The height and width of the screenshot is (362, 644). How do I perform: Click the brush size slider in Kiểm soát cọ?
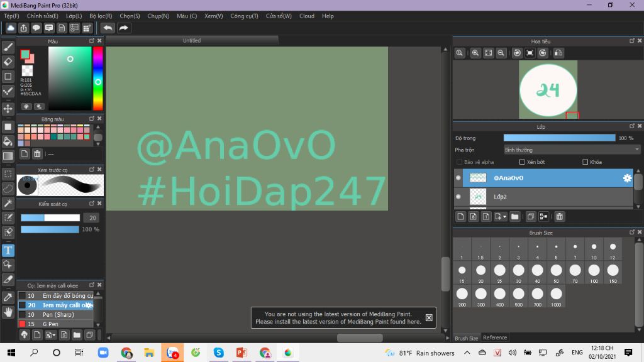click(50, 218)
